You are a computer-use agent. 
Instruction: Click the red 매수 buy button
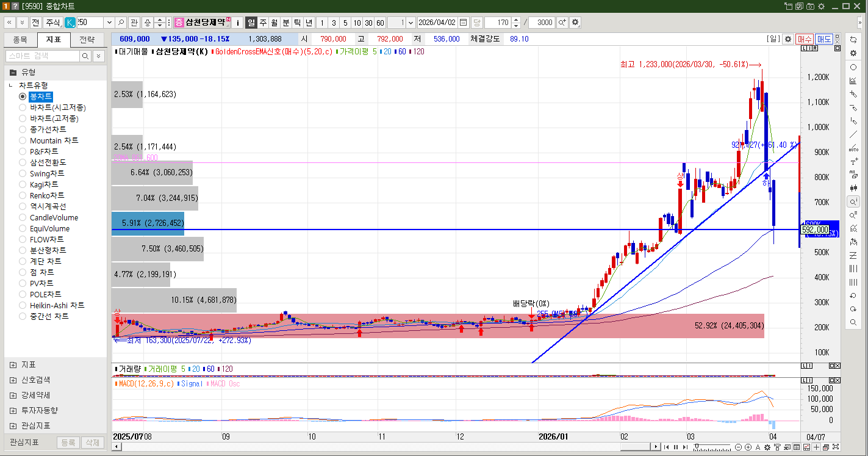click(805, 39)
